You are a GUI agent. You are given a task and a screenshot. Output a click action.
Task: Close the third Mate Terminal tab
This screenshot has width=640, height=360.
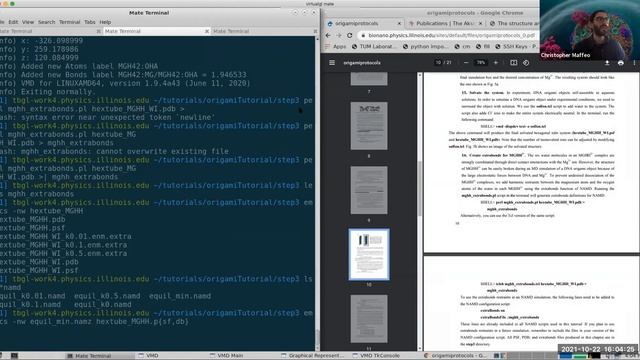(315, 31)
